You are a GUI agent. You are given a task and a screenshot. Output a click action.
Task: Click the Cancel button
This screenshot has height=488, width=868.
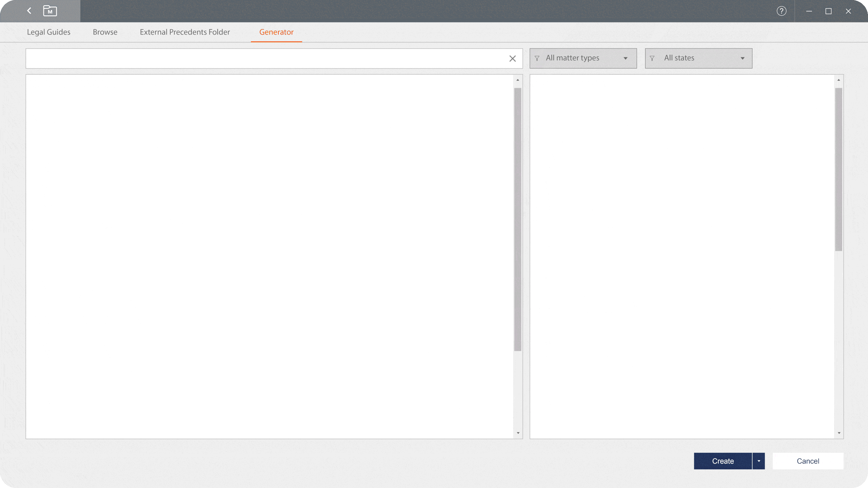(808, 461)
